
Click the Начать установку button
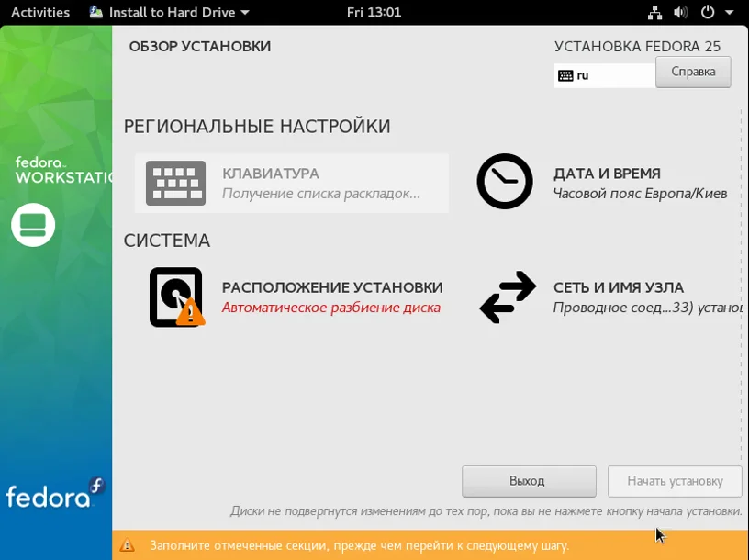coord(675,481)
